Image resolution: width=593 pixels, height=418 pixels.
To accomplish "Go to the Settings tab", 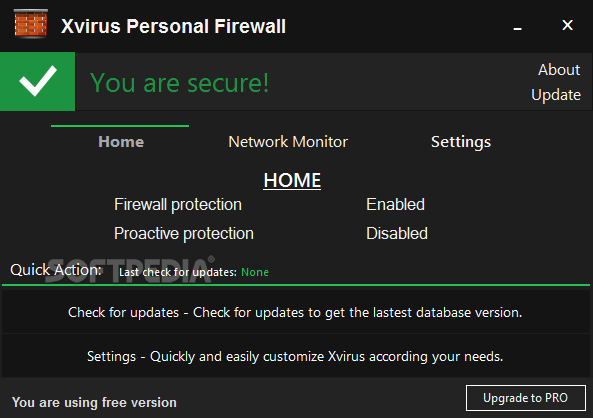I will point(461,142).
